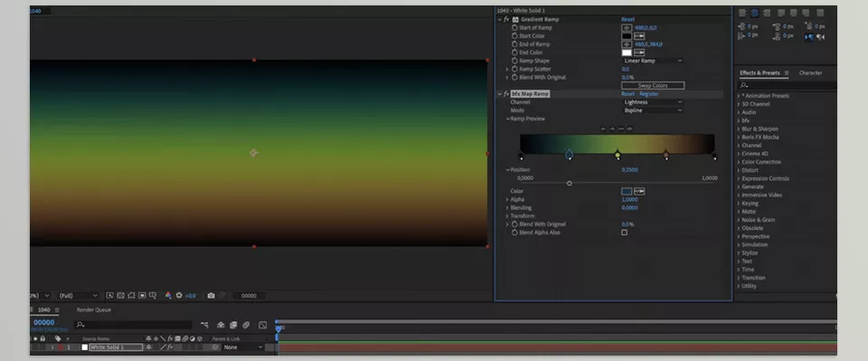Click the timeline shy layers master icon
868x361 pixels.
tap(221, 325)
